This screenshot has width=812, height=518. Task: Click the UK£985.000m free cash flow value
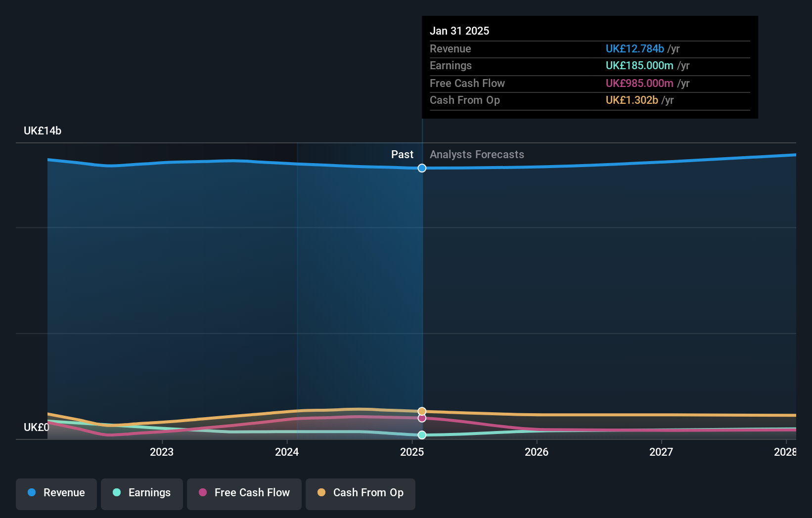[x=639, y=83]
